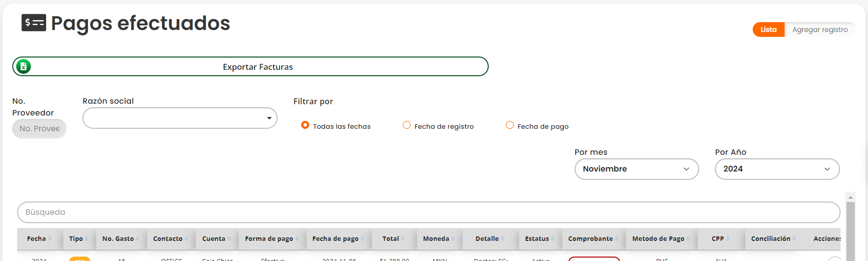Click the green Excel export icon

[x=24, y=66]
